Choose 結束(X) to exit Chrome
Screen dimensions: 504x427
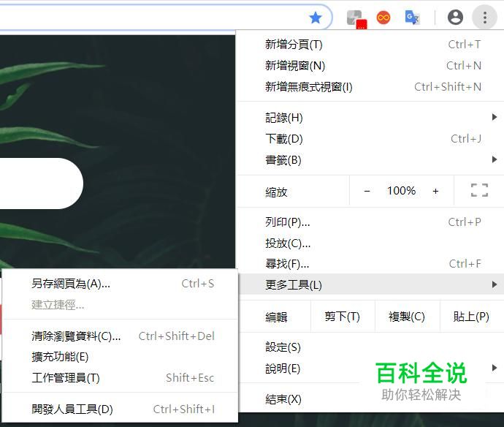click(x=371, y=399)
